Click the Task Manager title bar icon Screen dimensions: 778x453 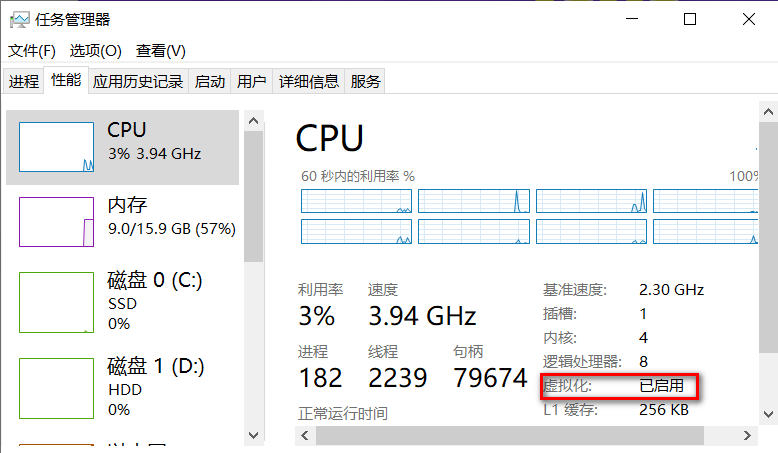click(x=19, y=20)
